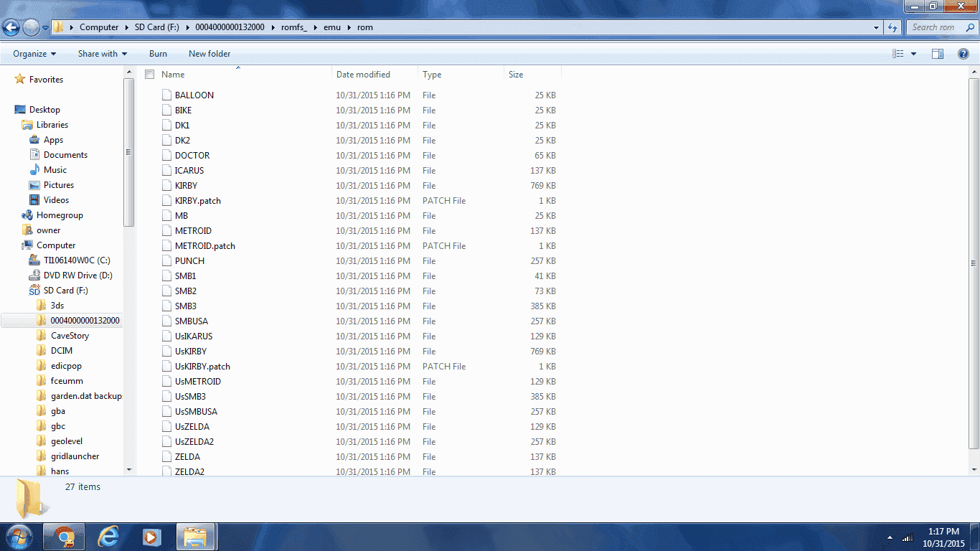Create a New folder
Screen dimensions: 980x551
pyautogui.click(x=209, y=54)
